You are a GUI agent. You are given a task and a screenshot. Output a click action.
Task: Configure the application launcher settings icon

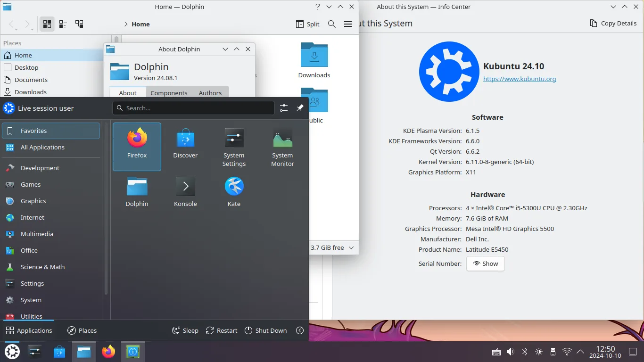[x=283, y=108]
